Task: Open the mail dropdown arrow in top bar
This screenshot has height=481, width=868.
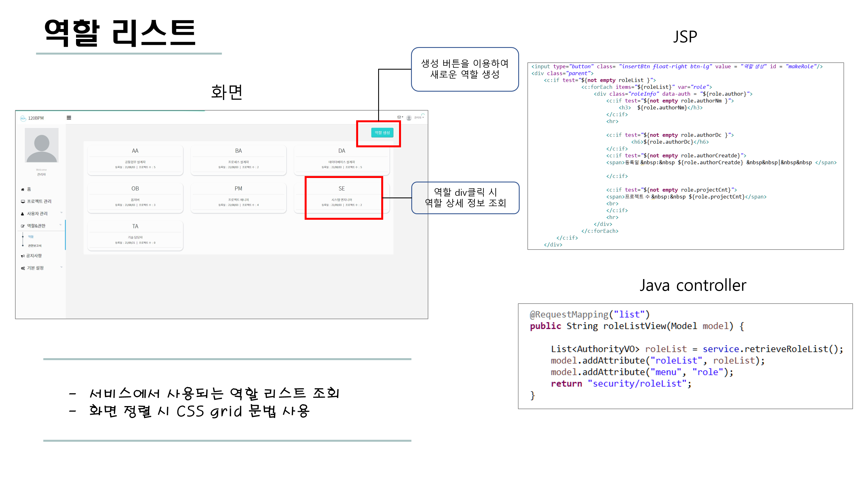Action: pyautogui.click(x=403, y=117)
